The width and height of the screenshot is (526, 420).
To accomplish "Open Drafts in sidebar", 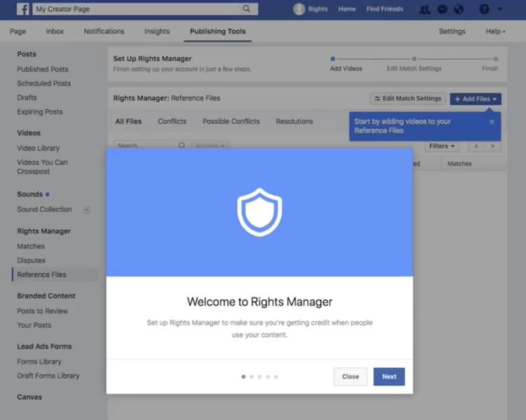I will (27, 97).
